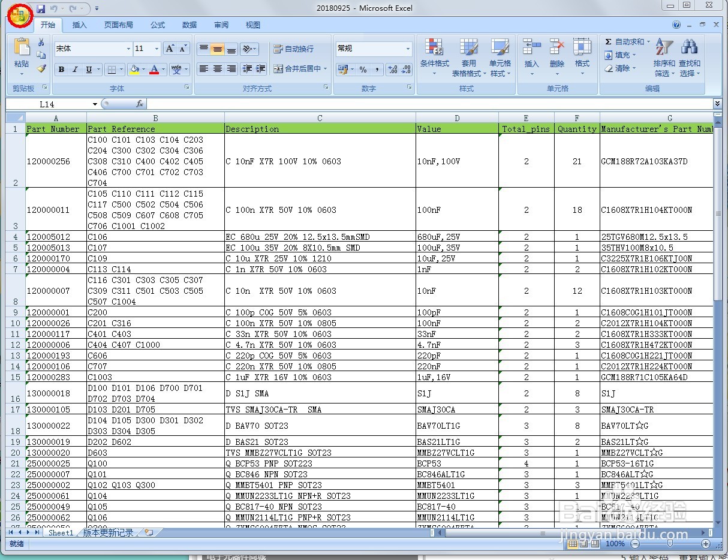Switch to the 审阅 (Review) tab
The image size is (728, 560).
pyautogui.click(x=221, y=25)
